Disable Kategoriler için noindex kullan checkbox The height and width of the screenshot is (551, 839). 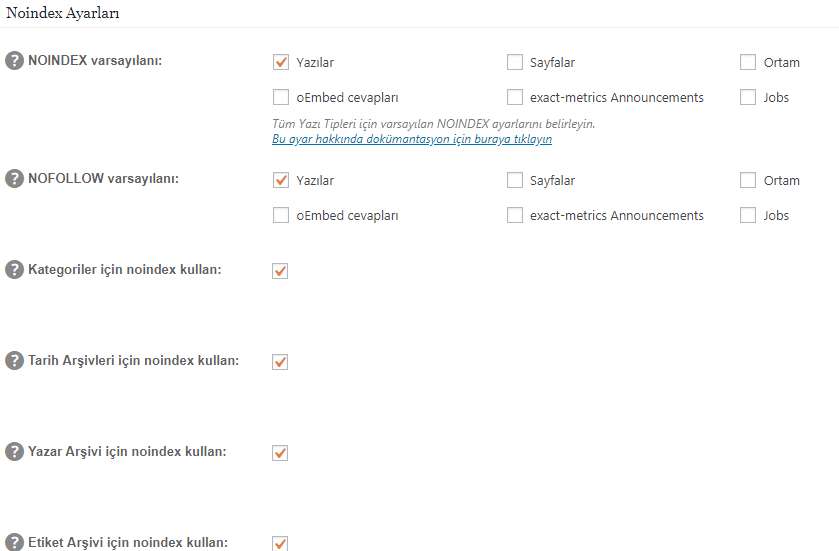280,271
